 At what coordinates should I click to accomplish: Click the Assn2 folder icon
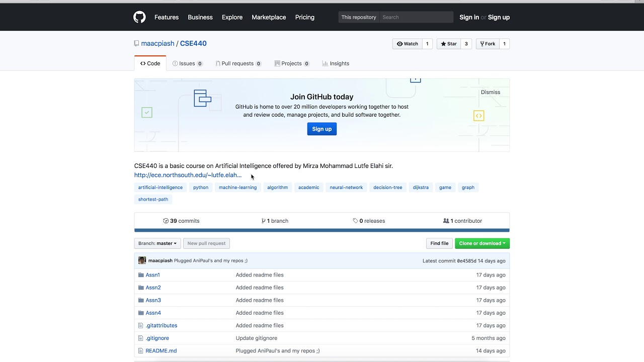pos(141,288)
